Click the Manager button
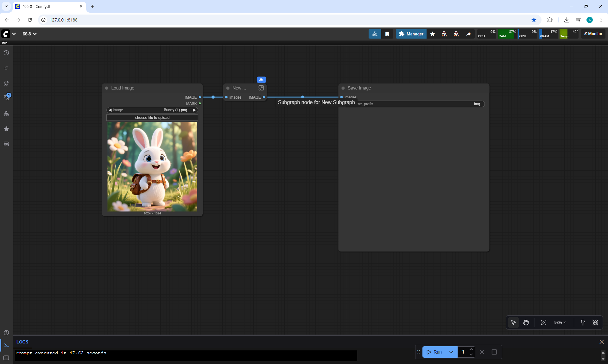 (x=411, y=34)
